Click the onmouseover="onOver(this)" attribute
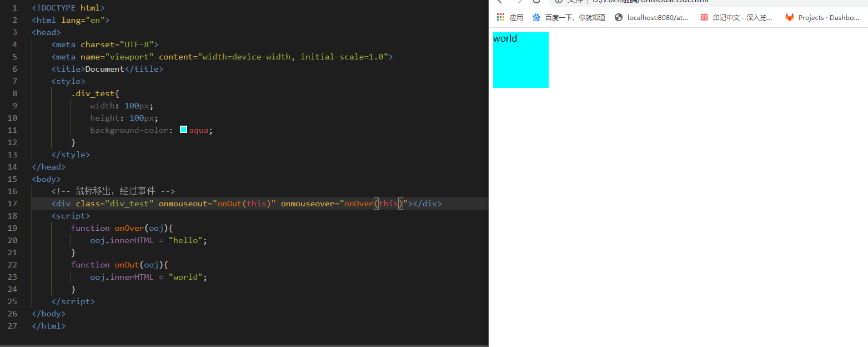 tap(344, 204)
